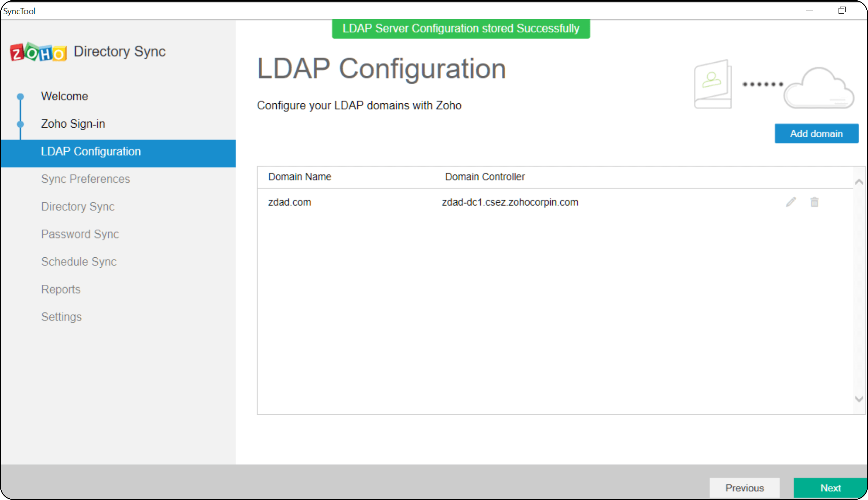Go to the Next step
Viewport: 868px width, 500px height.
(830, 488)
